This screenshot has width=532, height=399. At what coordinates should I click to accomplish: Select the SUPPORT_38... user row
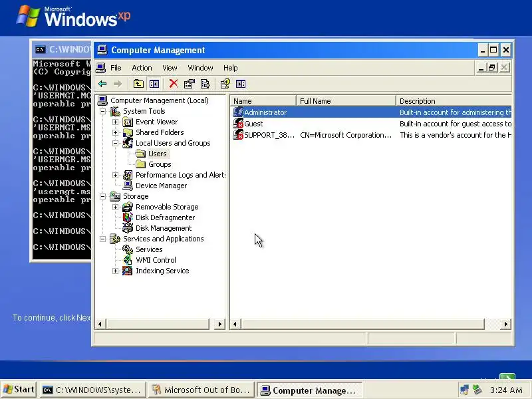click(x=372, y=135)
